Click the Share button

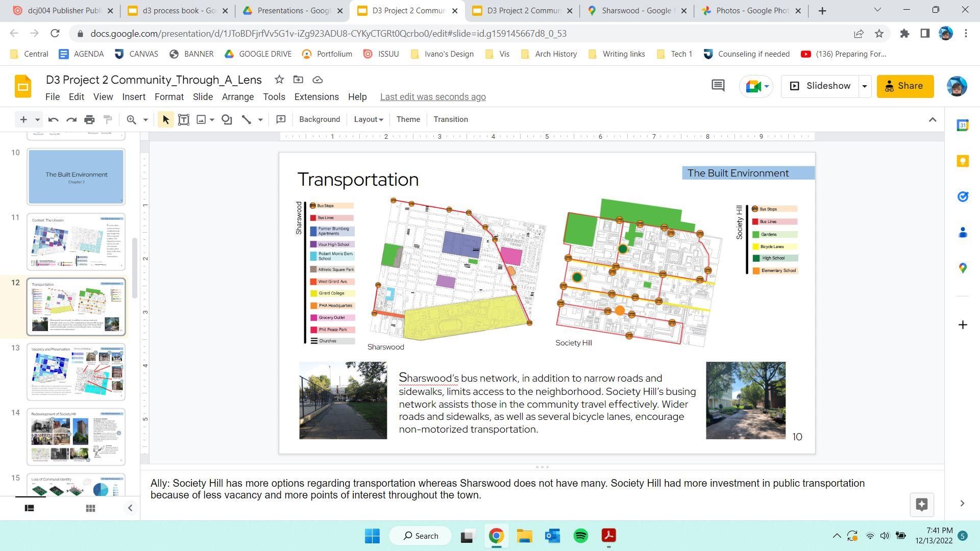[905, 86]
